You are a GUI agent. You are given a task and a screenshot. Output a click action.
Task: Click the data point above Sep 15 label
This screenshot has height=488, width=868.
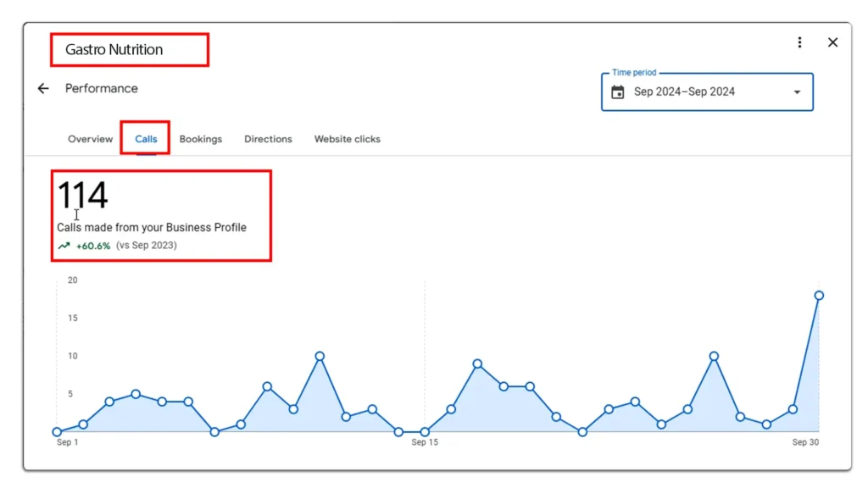point(425,432)
